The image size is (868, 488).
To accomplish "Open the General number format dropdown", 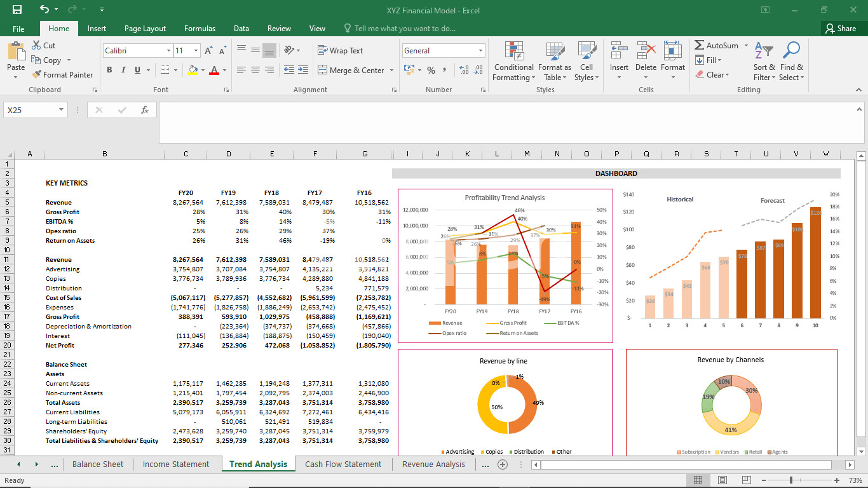I will [x=480, y=51].
